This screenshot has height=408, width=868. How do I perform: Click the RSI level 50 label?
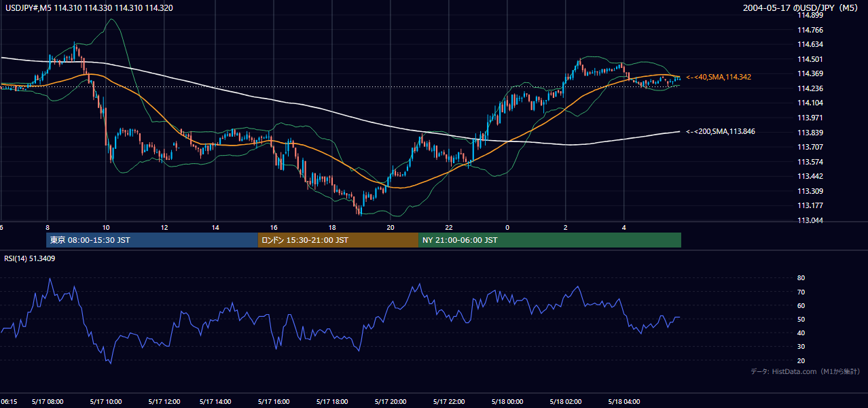801,319
